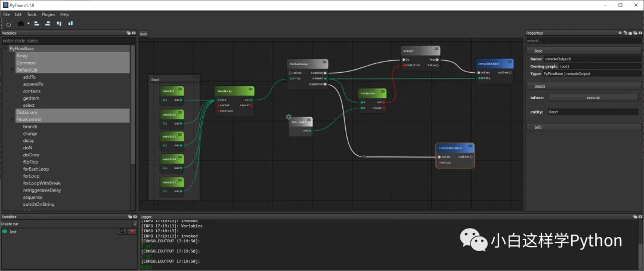
Task: Select the branch item in FlowControl
Action: pos(30,127)
